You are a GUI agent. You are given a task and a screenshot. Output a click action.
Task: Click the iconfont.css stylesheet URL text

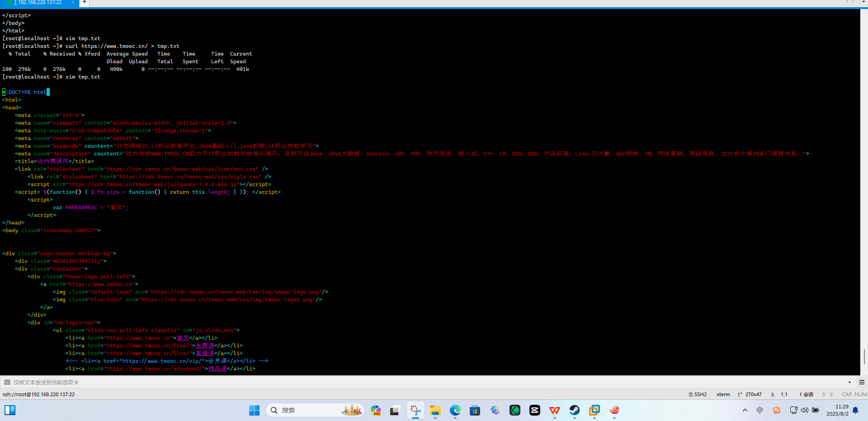(182, 169)
